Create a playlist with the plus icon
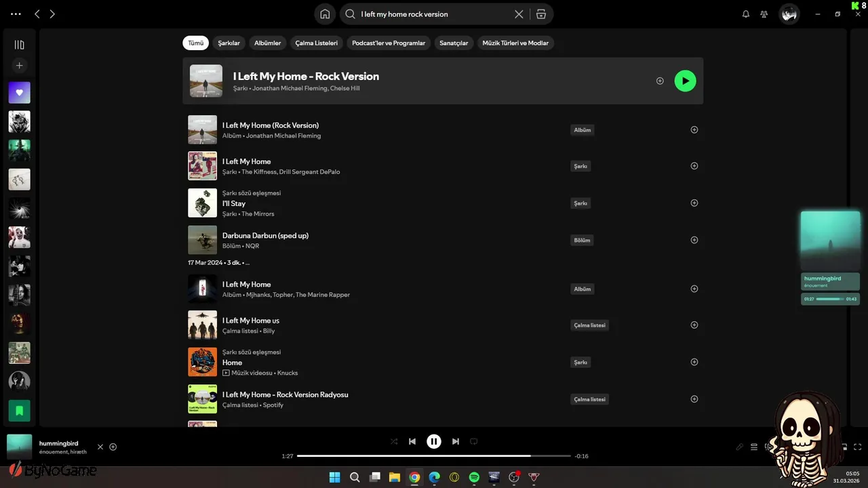This screenshot has width=868, height=488. [19, 66]
